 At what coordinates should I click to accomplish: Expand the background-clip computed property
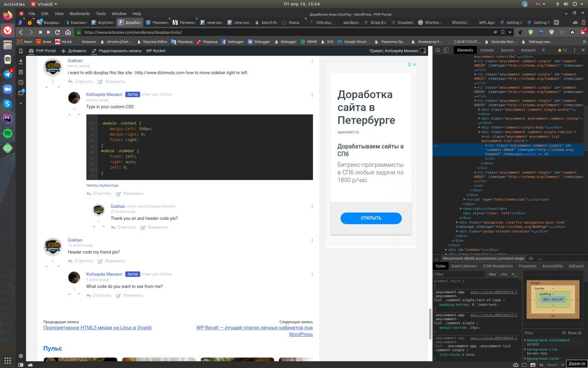coord(525,349)
